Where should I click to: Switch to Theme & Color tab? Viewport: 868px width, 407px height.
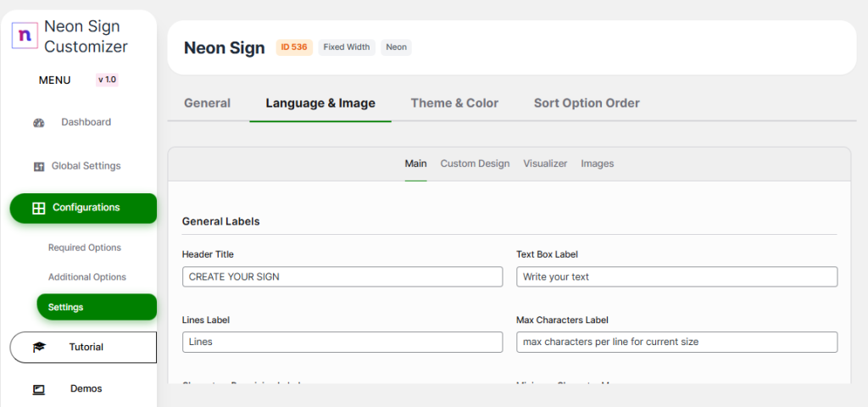[454, 103]
